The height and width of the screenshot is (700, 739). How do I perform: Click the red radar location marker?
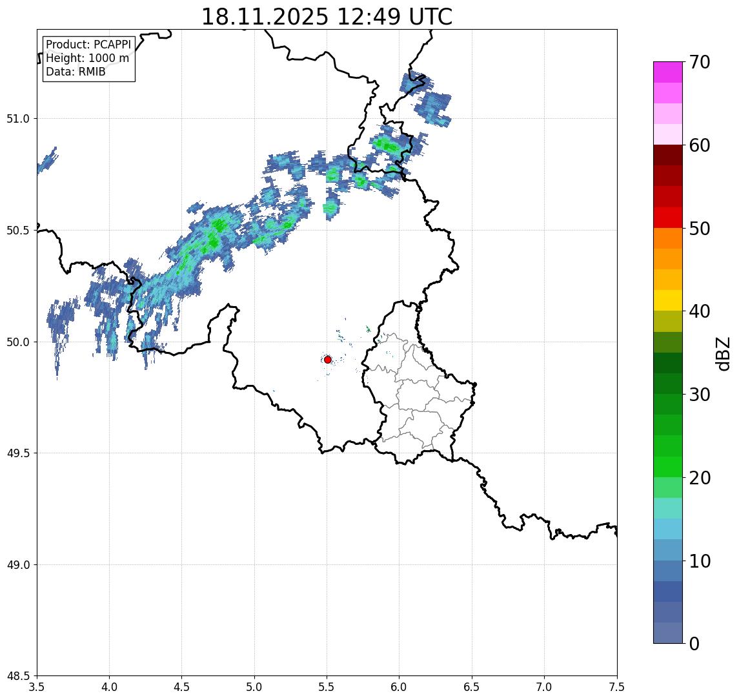pyautogui.click(x=328, y=360)
